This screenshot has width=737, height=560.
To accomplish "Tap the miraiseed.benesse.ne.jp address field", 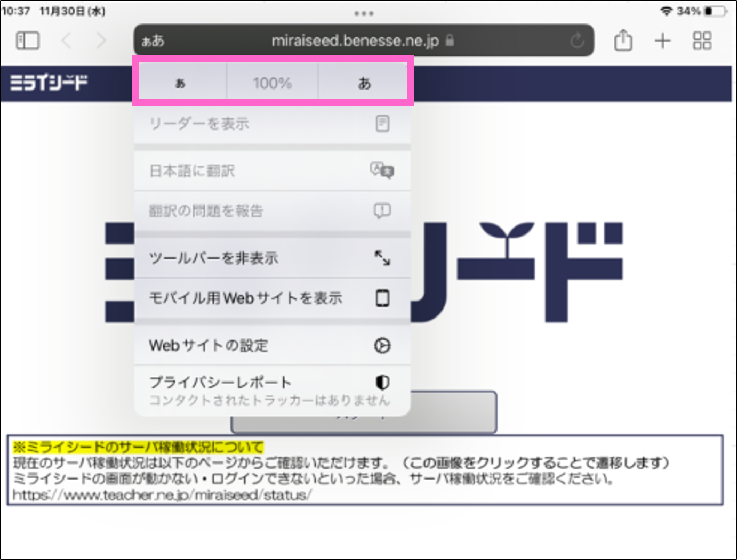I will pos(363,40).
